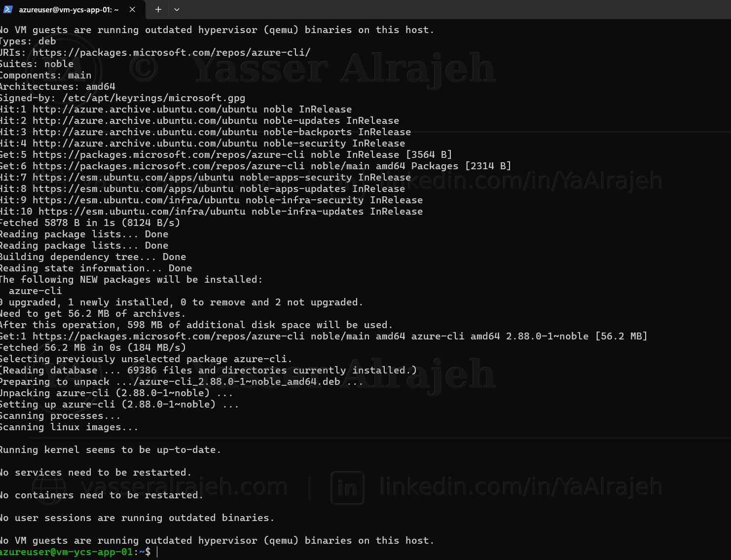Click 'Running kernel seems to be up-to-date.'
This screenshot has width=731, height=560.
(111, 449)
